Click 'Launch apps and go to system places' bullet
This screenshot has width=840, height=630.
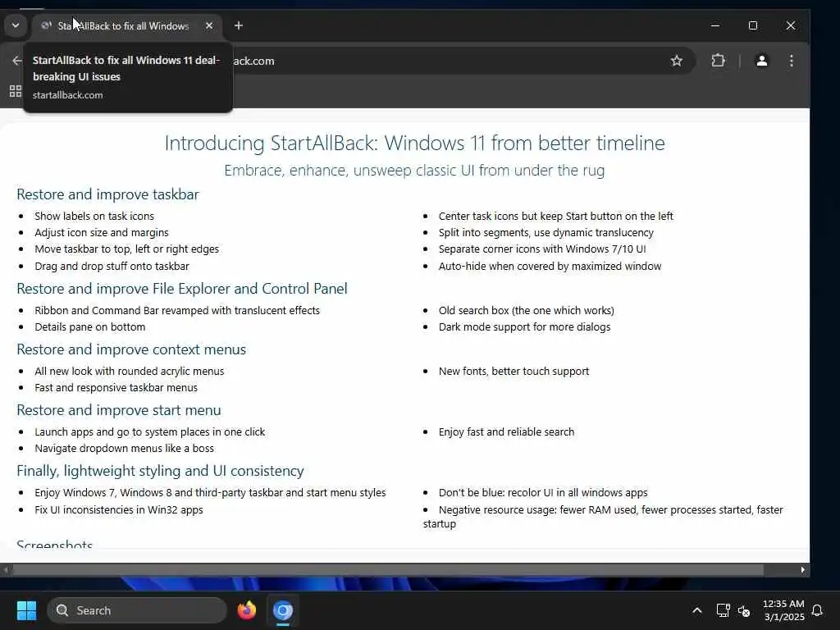pos(150,431)
